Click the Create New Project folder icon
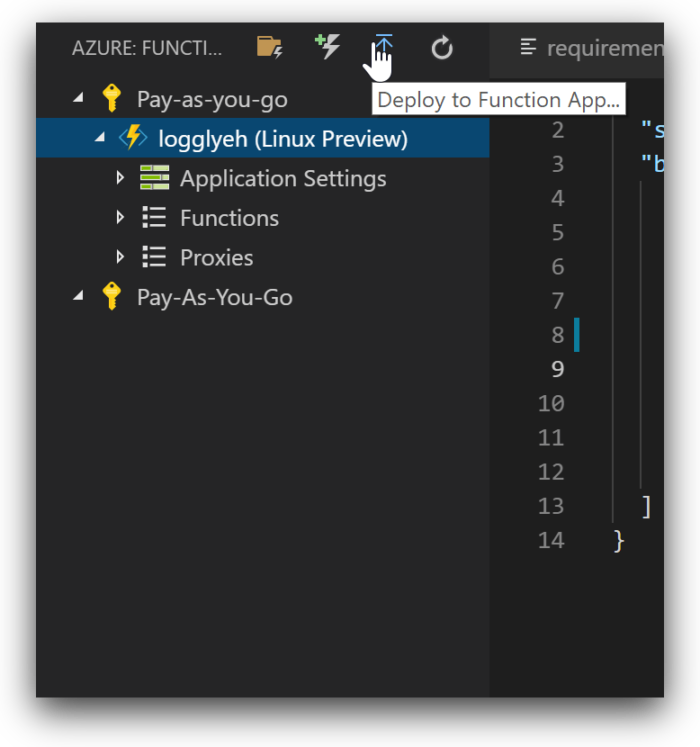The width and height of the screenshot is (700, 747). pos(269,47)
